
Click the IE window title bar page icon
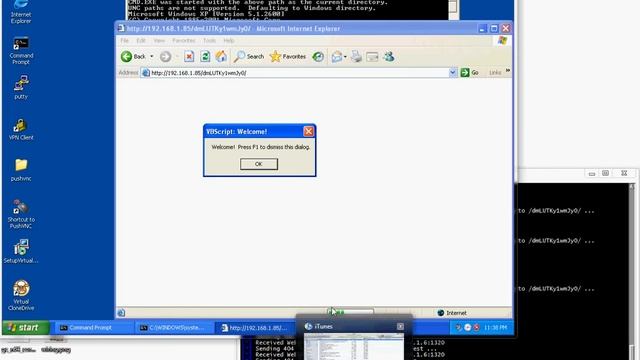tap(121, 28)
